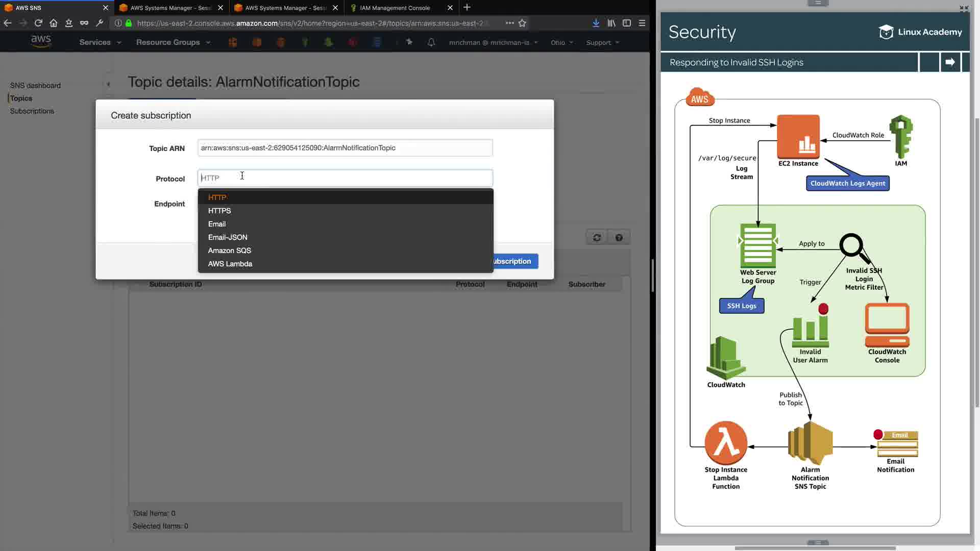980x551 pixels.
Task: Click the pin shortcut icon in AWS navbar
Action: pos(409,42)
